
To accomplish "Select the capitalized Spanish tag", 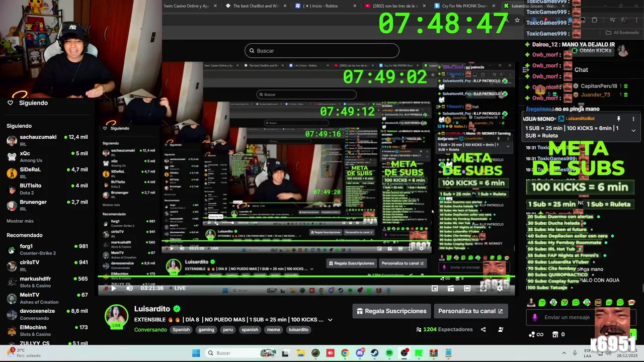I will tap(181, 330).
